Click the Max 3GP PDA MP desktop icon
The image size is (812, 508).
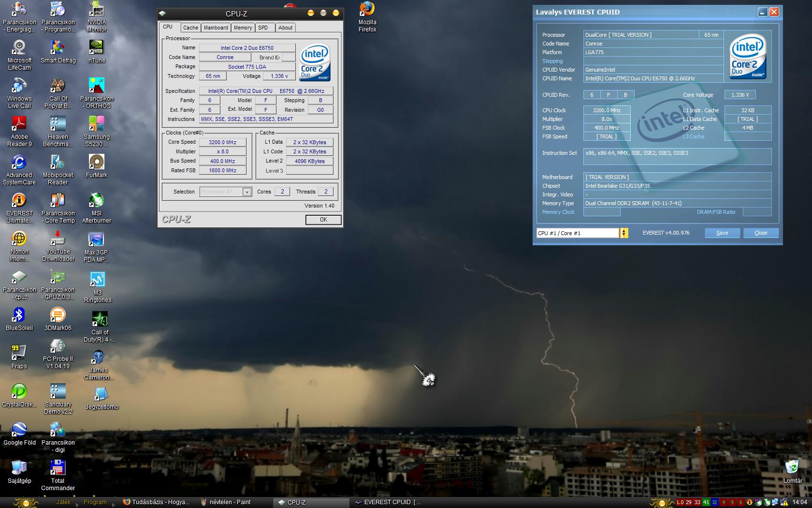97,247
